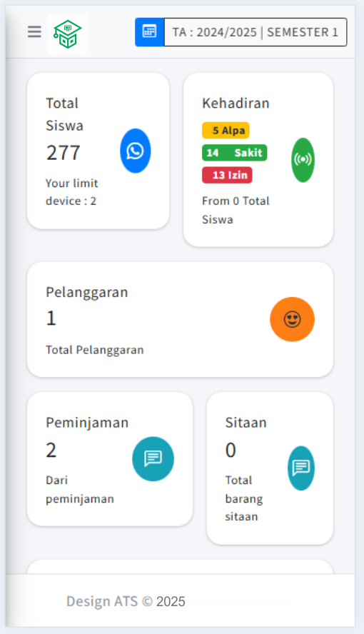Select the Peminjaman card title
This screenshot has width=364, height=634.
click(87, 423)
